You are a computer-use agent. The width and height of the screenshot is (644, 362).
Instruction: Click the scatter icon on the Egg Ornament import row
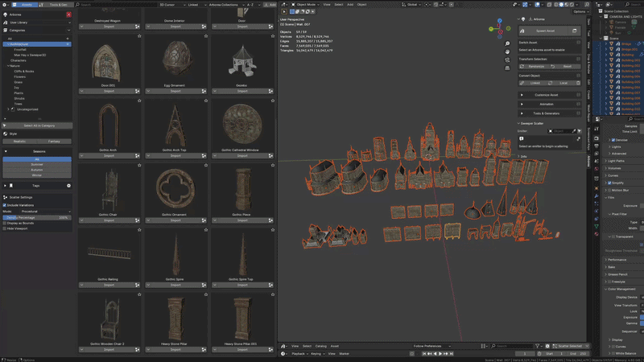204,91
